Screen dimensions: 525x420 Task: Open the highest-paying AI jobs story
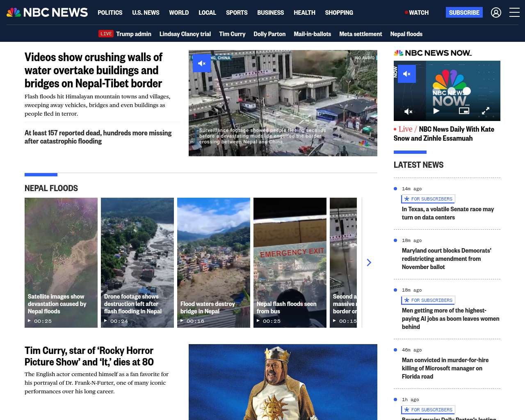coord(451,319)
